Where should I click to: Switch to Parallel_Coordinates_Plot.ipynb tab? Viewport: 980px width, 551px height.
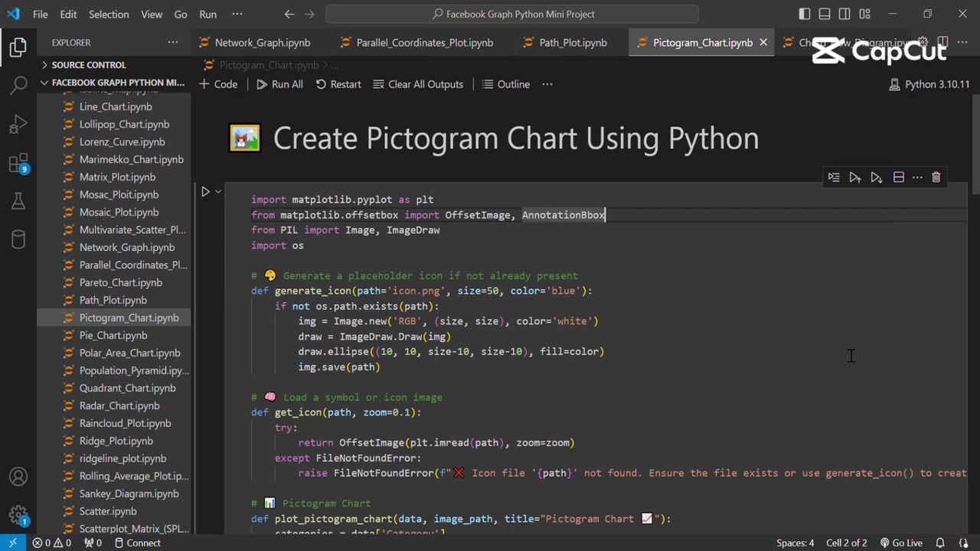click(x=424, y=43)
